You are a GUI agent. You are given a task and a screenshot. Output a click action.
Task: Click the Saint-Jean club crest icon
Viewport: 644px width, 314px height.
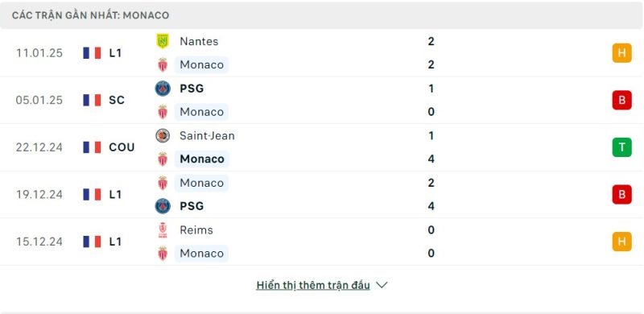click(163, 135)
